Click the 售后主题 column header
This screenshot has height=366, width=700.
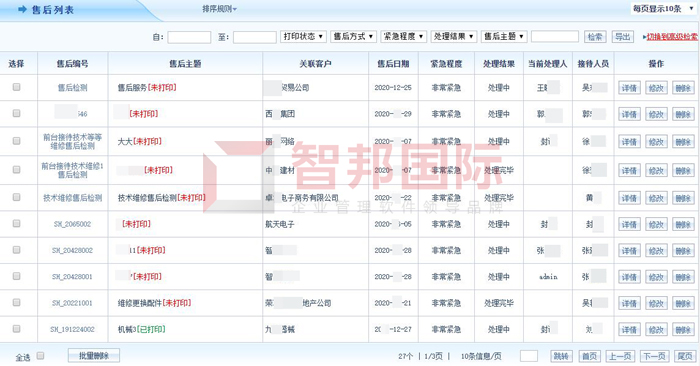[185, 64]
